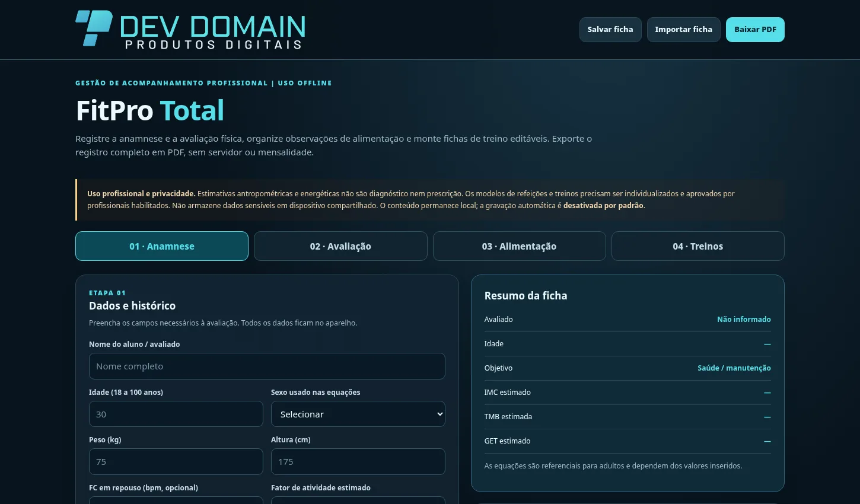Viewport: 860px width, 504px height.
Task: Click the 'ETAPA 01' label
Action: (107, 293)
